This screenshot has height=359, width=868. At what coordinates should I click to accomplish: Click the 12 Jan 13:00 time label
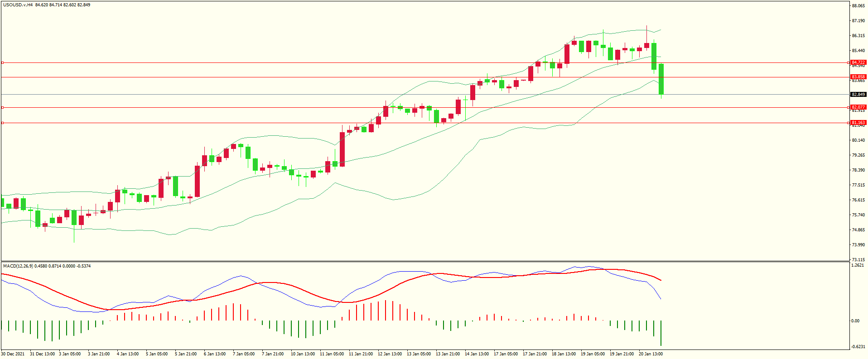tap(390, 354)
